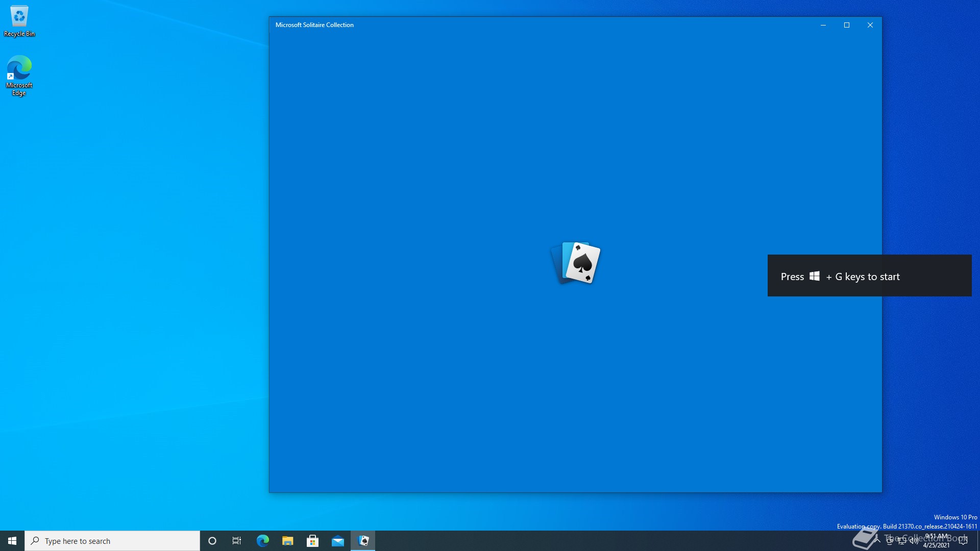Click the Solitaire spade card splash logo
This screenshot has height=551, width=980.
pos(576,263)
